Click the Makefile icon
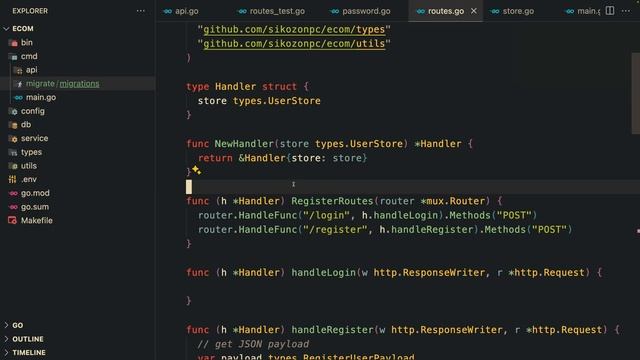 pos(13,220)
